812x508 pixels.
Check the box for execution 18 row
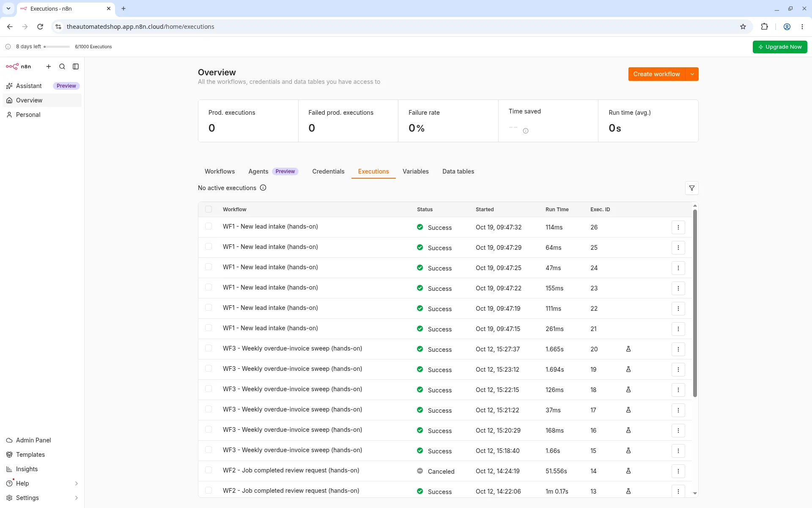point(208,389)
